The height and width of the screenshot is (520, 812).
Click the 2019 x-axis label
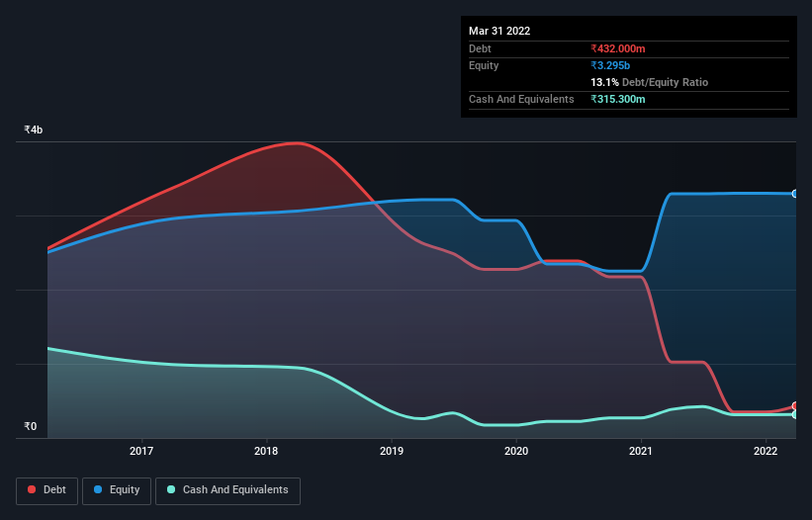coord(392,451)
